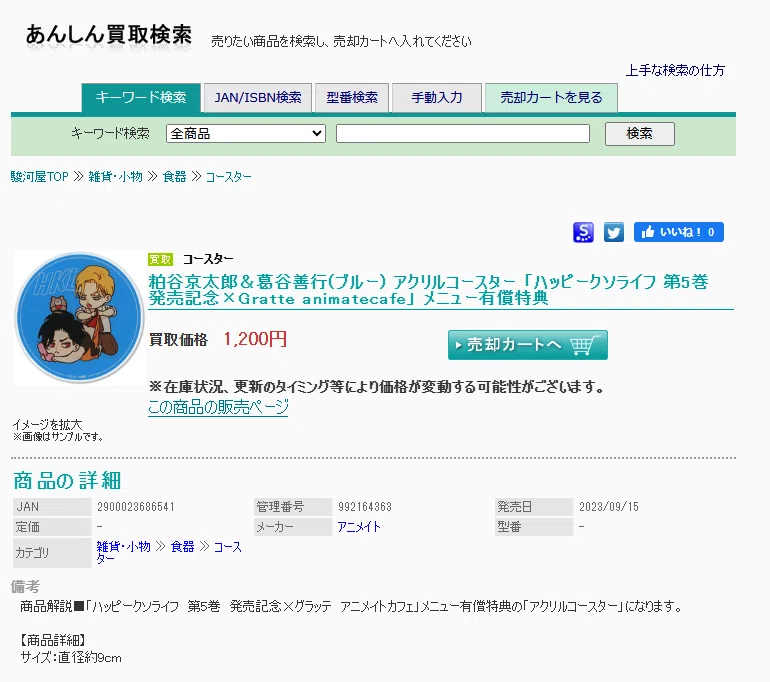This screenshot has width=770, height=682.
Task: Select the 管理番号 value 992164363
Action: pyautogui.click(x=365, y=507)
